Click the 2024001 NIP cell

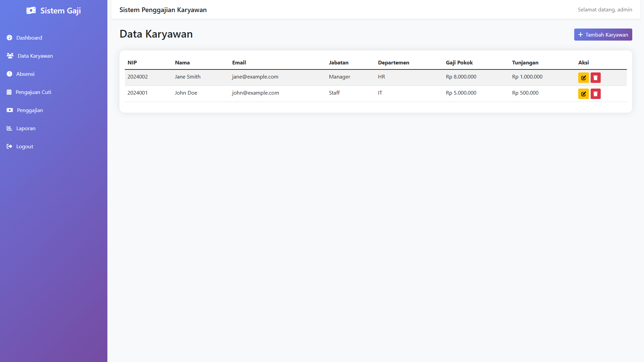138,93
